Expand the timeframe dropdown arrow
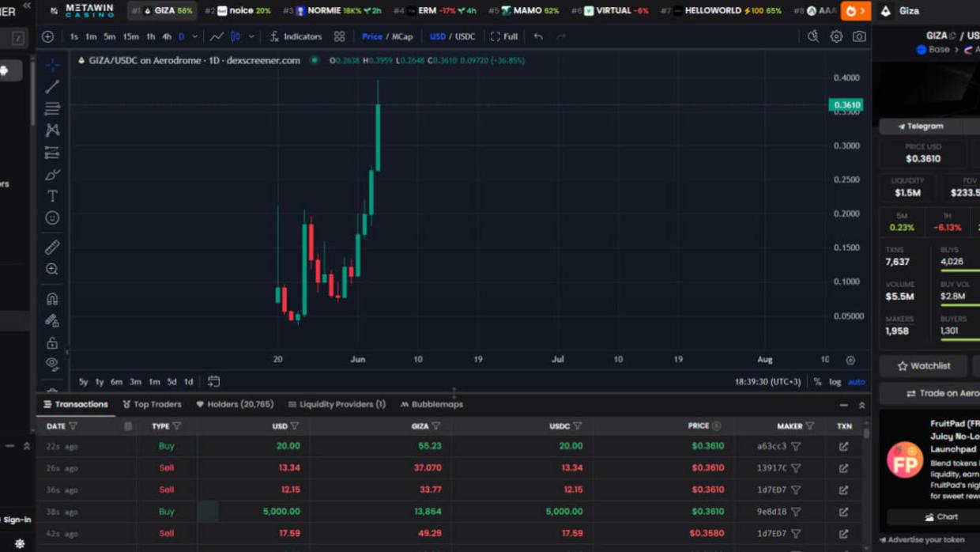The width and height of the screenshot is (980, 552). (194, 36)
